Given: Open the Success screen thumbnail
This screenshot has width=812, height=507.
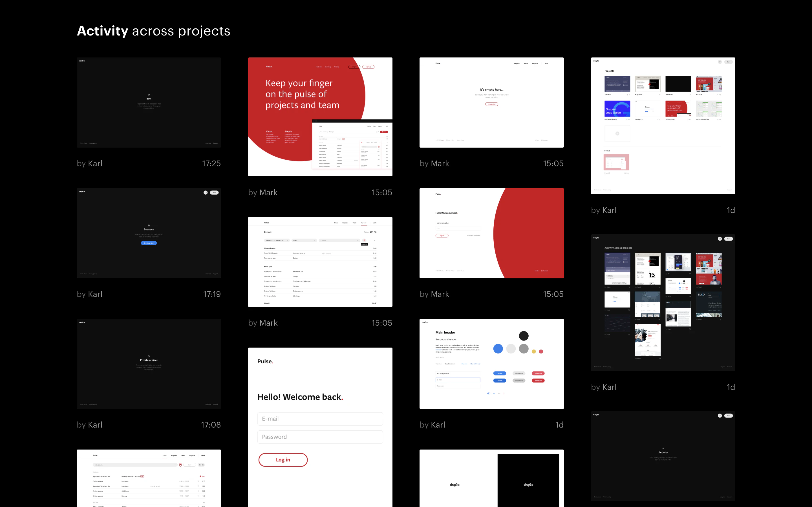Looking at the screenshot, I should pyautogui.click(x=149, y=233).
